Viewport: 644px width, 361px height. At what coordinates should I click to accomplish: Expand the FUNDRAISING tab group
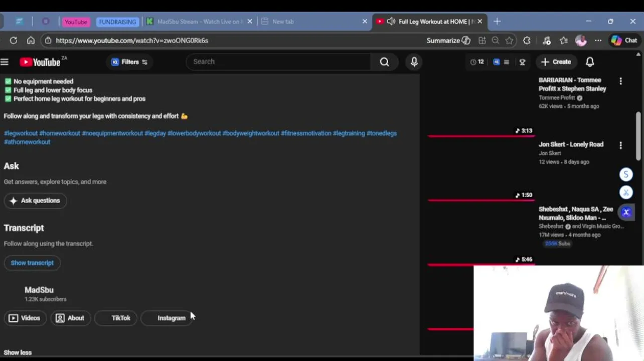click(117, 22)
